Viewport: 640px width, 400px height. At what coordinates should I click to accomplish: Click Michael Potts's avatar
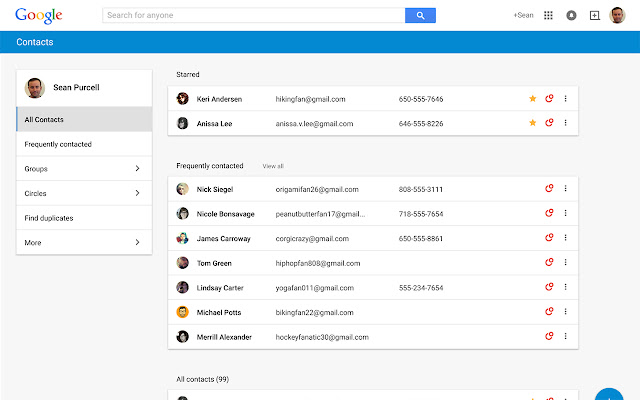(182, 312)
